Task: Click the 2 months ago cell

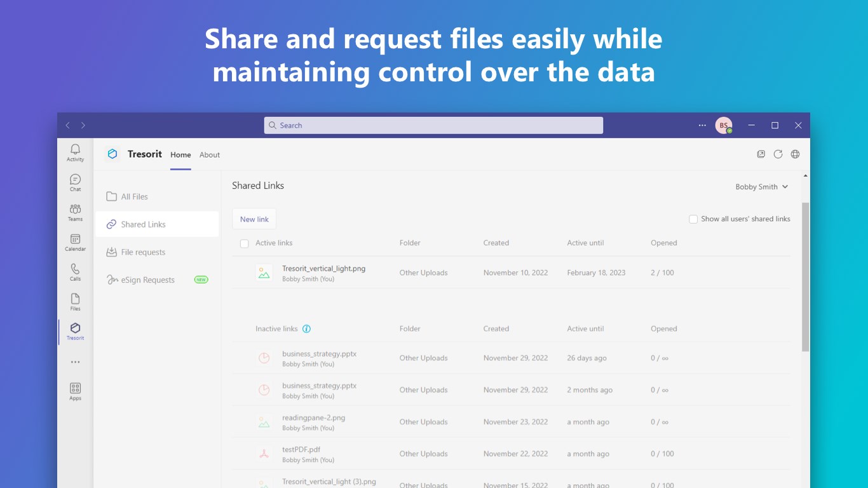Action: click(590, 390)
